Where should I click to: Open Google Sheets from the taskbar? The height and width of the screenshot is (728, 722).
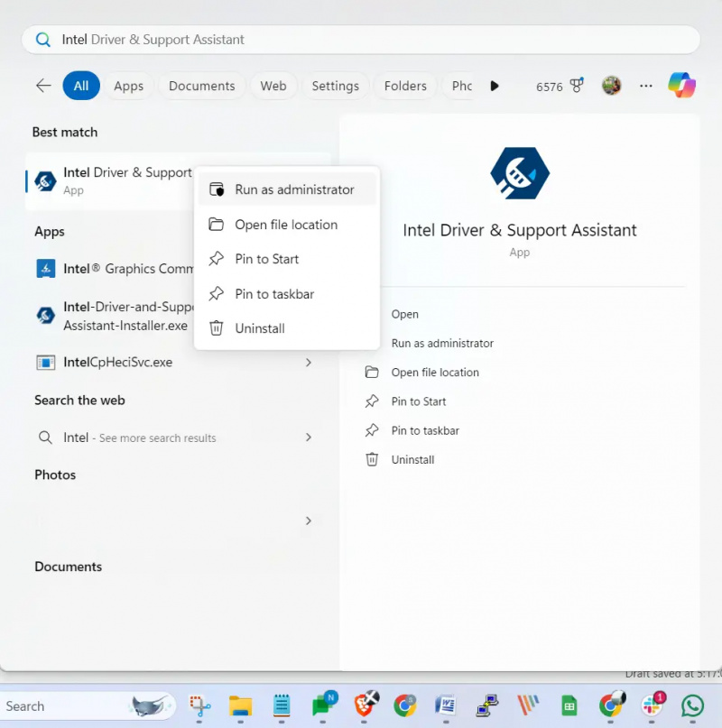tap(569, 706)
